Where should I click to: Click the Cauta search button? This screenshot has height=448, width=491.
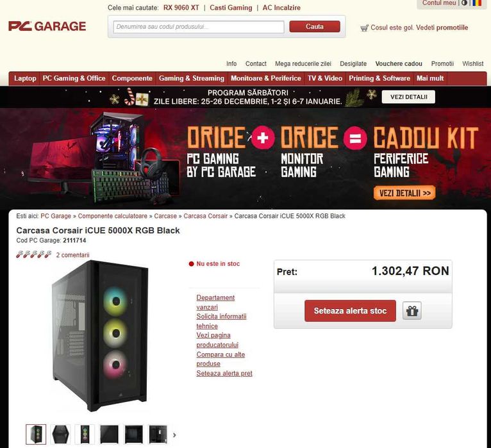point(315,27)
